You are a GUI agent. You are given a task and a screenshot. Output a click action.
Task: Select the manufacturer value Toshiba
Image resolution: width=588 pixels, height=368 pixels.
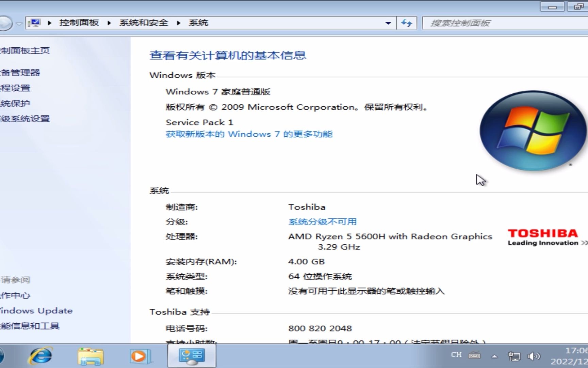pyautogui.click(x=307, y=207)
